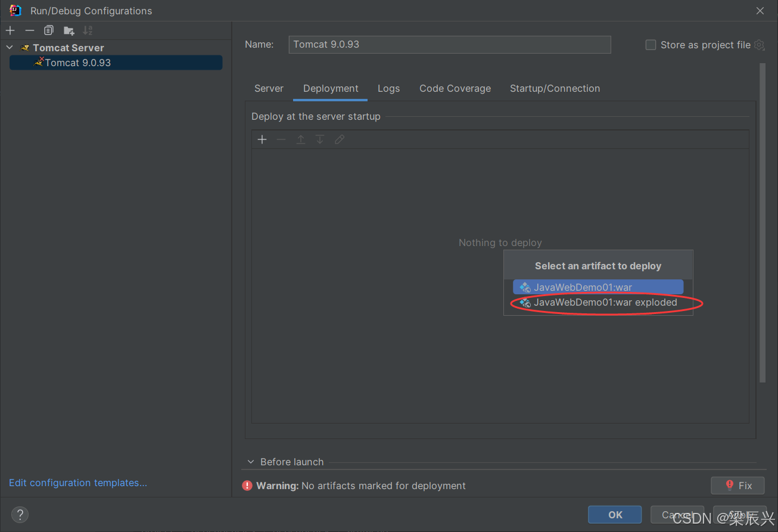This screenshot has height=532, width=778.
Task: Choose JavaWebDemo01:war exploded artifact
Action: point(598,302)
